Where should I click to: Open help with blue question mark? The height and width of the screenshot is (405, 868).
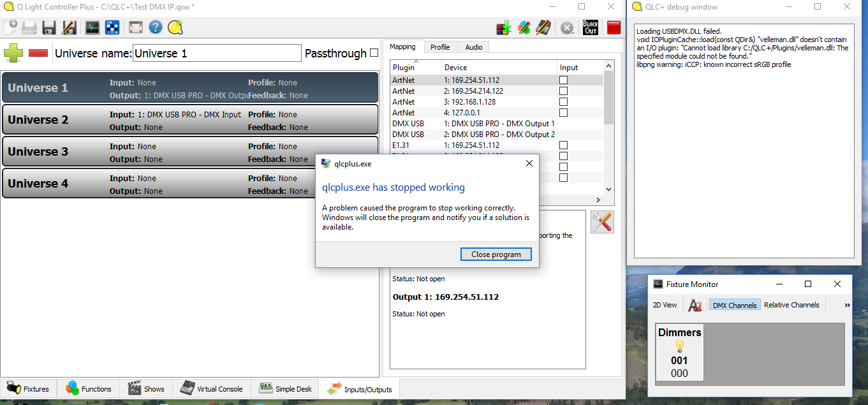[x=155, y=27]
